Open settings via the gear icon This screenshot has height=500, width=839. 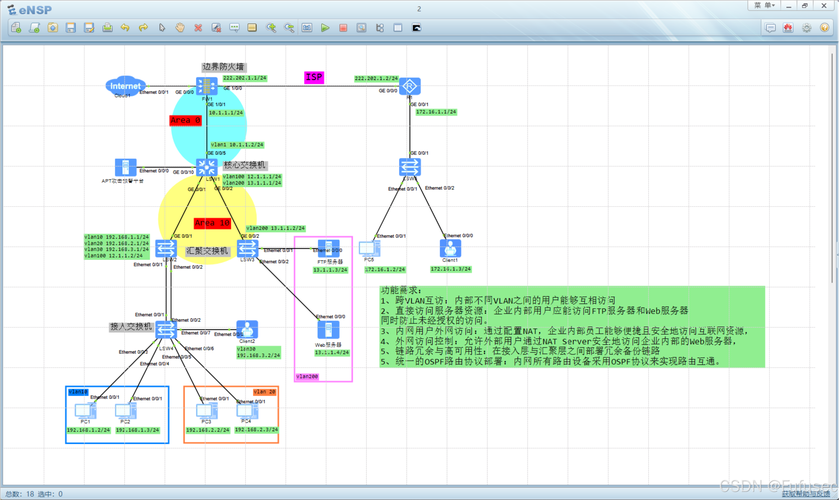807,28
